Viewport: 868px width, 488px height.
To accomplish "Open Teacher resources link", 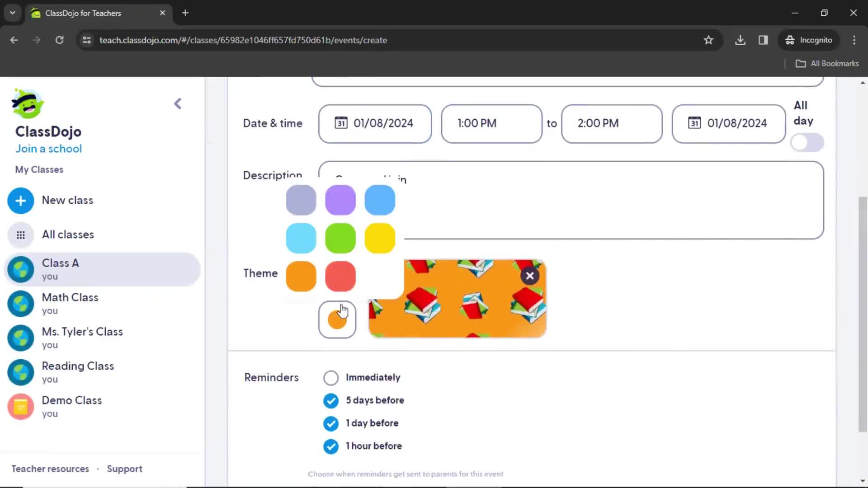I will point(50,469).
